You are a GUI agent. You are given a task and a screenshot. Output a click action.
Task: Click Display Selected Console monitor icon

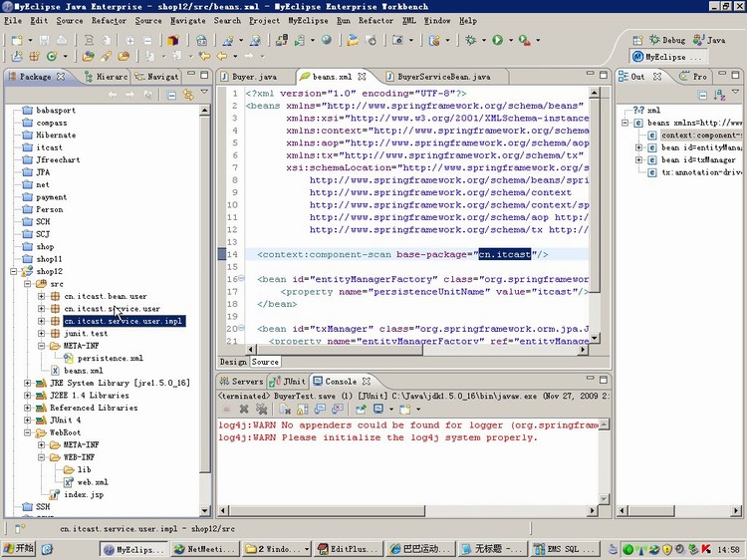(x=378, y=409)
